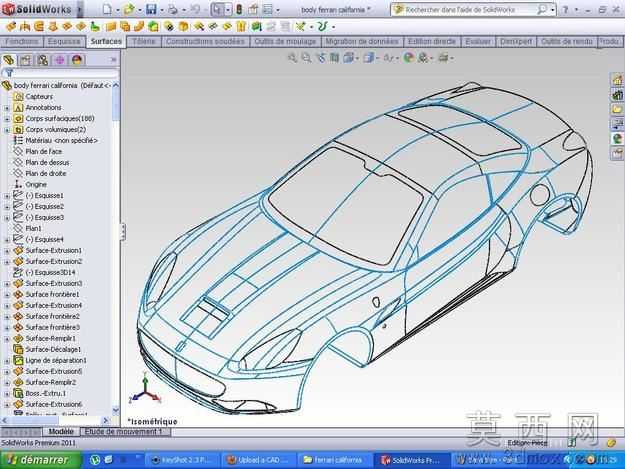Click the Zoom to Fit magnifier icon
This screenshot has height=469, width=625.
293,58
